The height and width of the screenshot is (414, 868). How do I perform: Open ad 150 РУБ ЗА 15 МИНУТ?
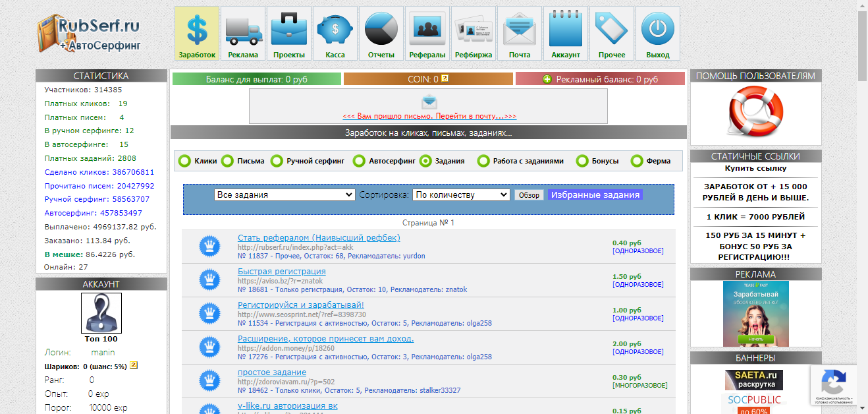click(x=755, y=246)
